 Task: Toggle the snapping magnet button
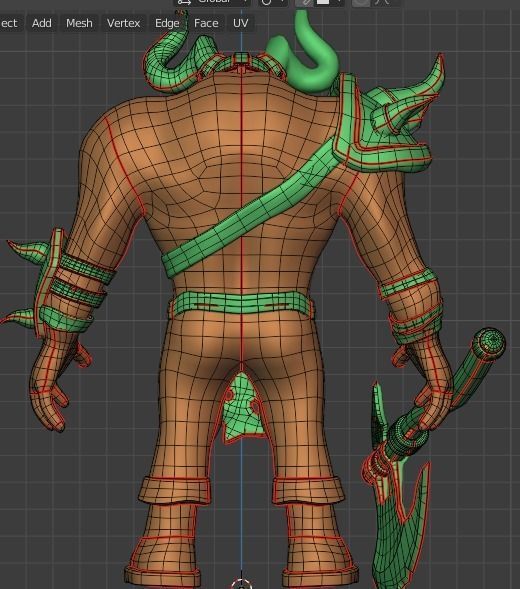pos(304,2)
